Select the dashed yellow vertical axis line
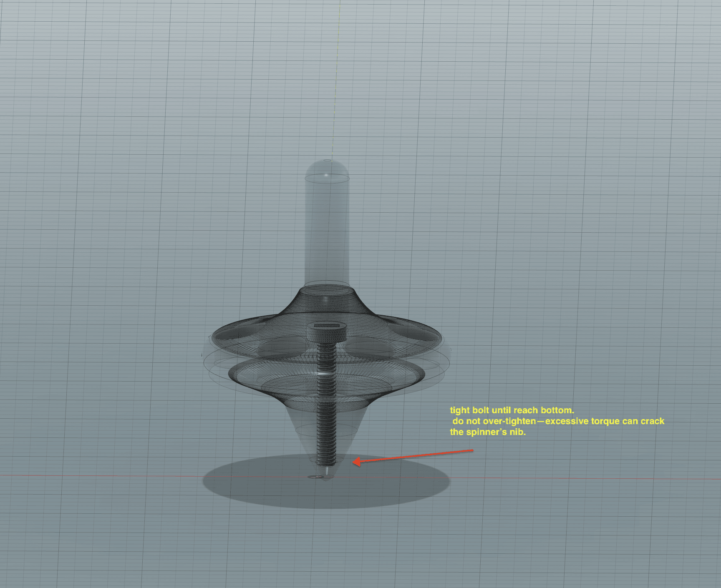Image resolution: width=721 pixels, height=588 pixels. [336, 83]
